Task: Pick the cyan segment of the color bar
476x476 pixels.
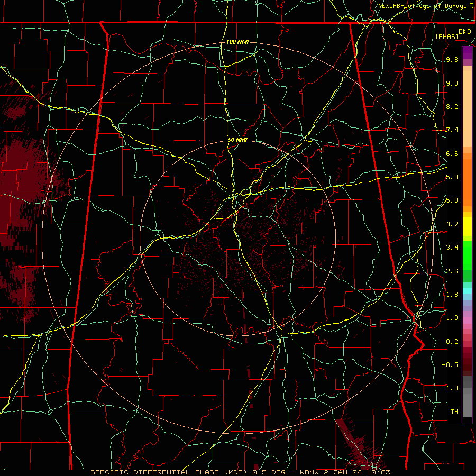Action: [x=467, y=290]
